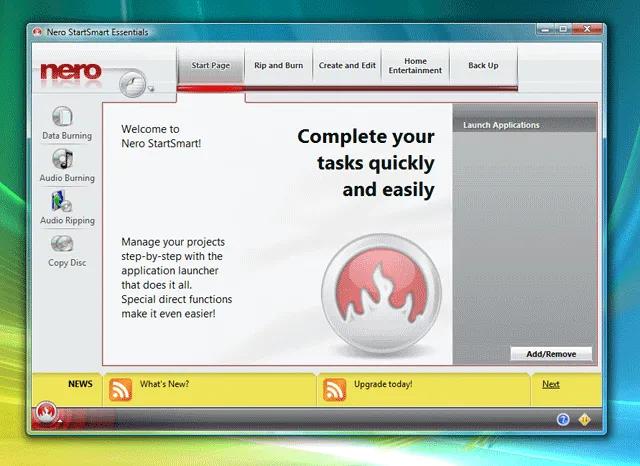Click the RSS feed icon beside Upgrade today!
640x466 pixels.
pyautogui.click(x=334, y=389)
